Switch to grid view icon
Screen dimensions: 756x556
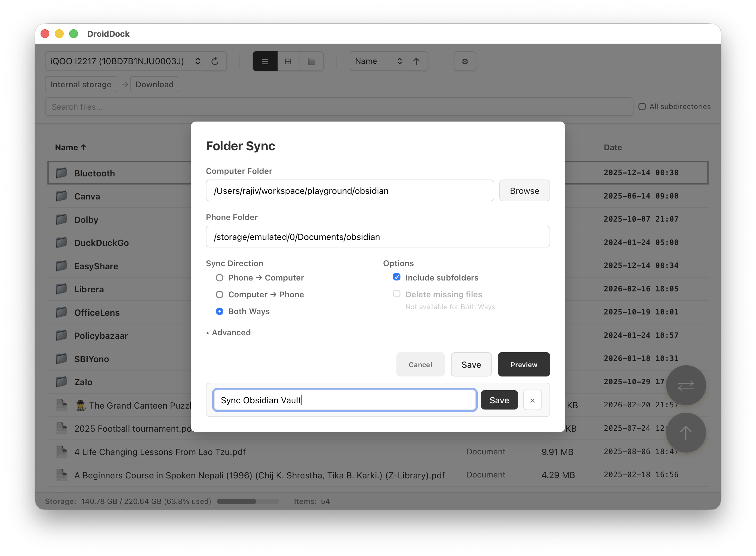(288, 61)
